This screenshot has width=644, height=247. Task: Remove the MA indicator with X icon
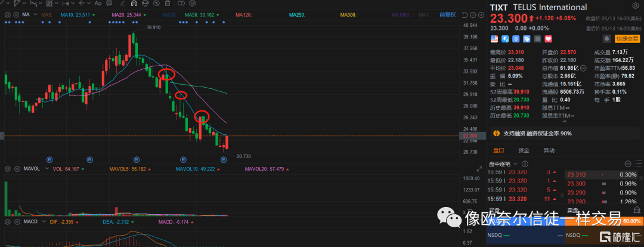[x=16, y=15]
